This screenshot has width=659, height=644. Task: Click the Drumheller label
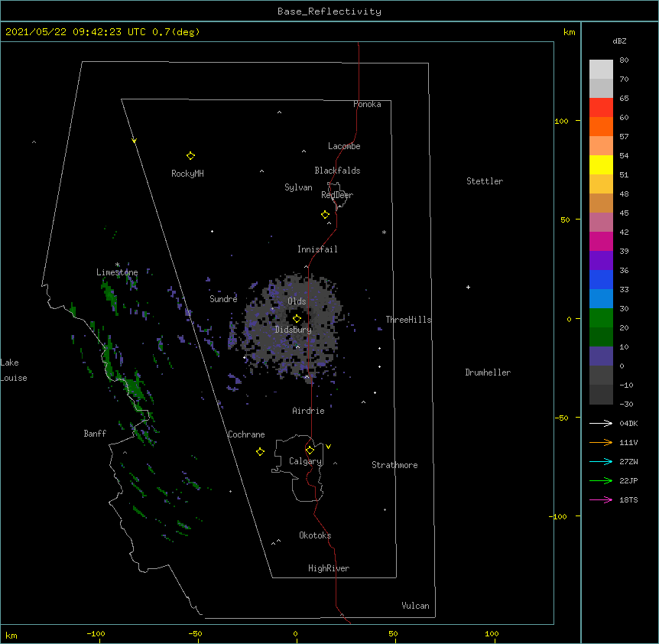point(488,372)
